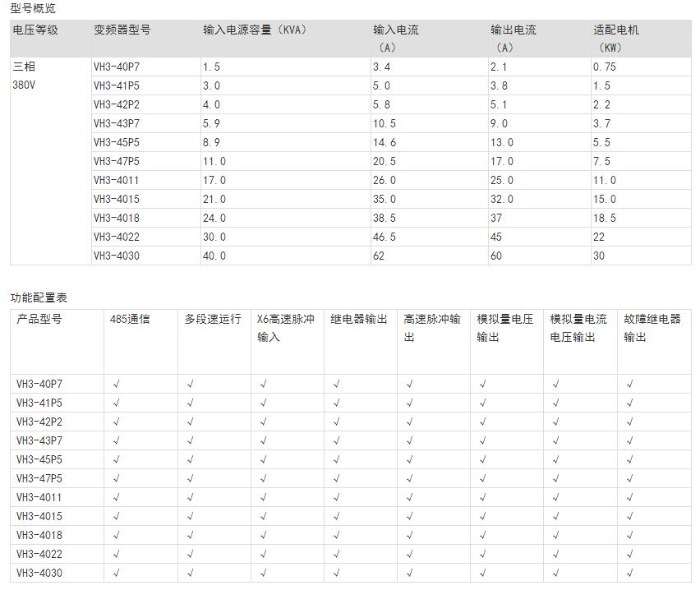
Task: Click the 多段速运行 checkmark for VH3-45P5
Action: [x=191, y=459]
